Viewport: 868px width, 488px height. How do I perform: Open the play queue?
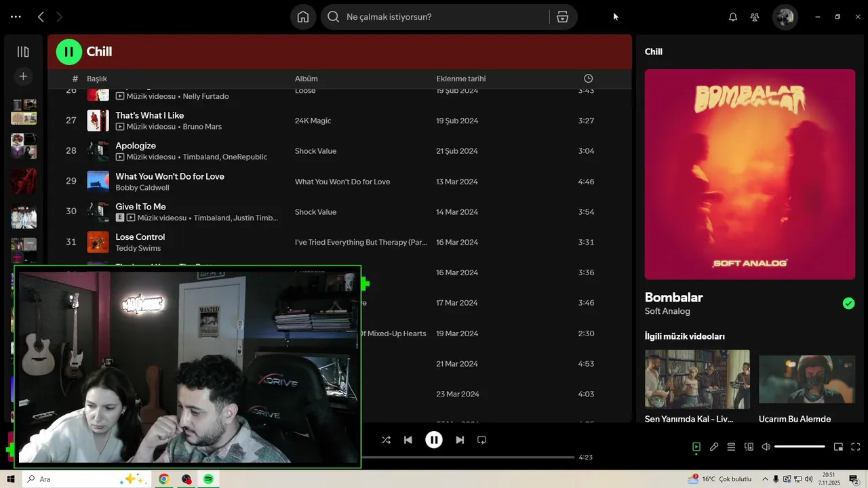[731, 447]
